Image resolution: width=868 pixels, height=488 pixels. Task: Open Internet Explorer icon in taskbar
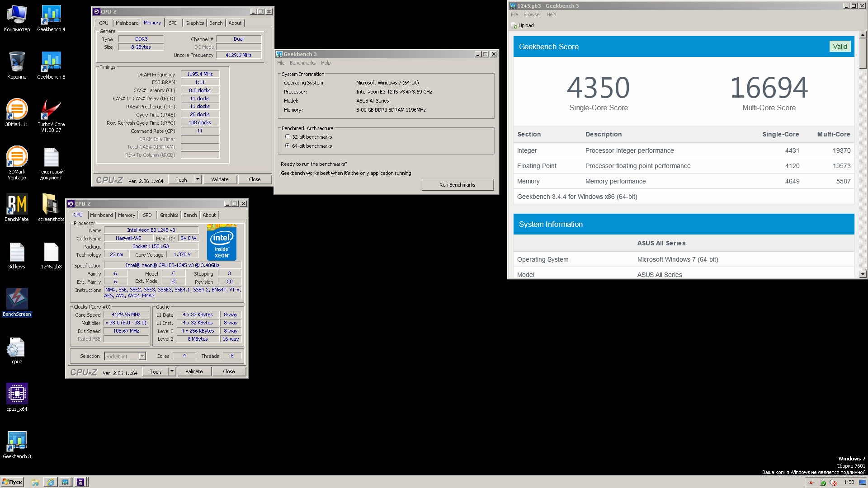point(51,482)
